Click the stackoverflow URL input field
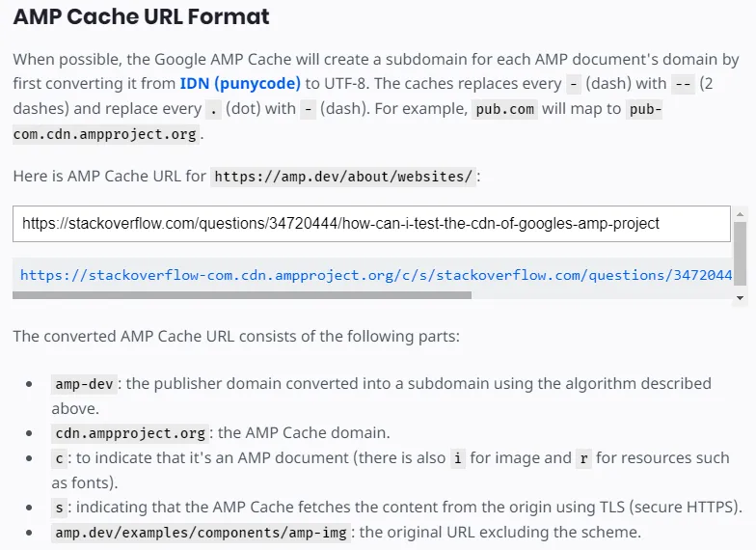 coord(371,224)
